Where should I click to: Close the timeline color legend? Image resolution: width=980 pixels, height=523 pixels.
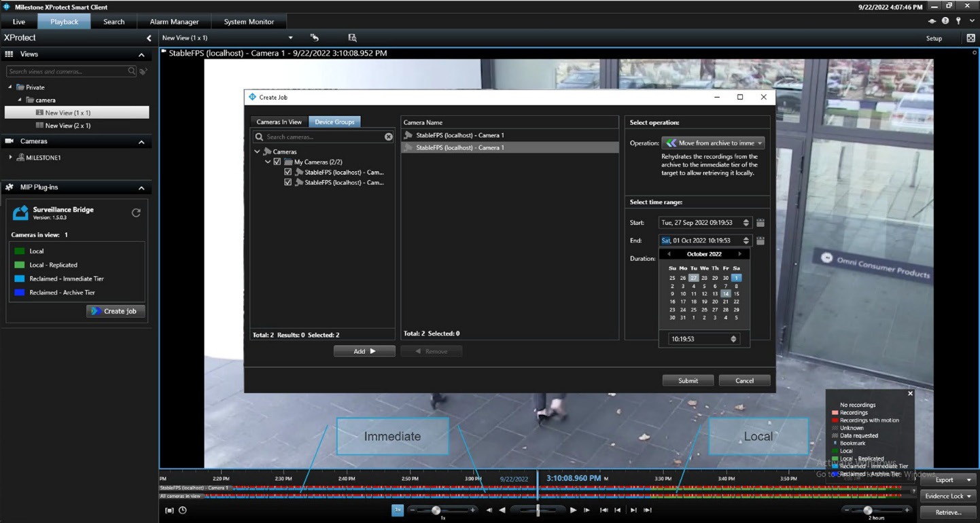pyautogui.click(x=910, y=393)
